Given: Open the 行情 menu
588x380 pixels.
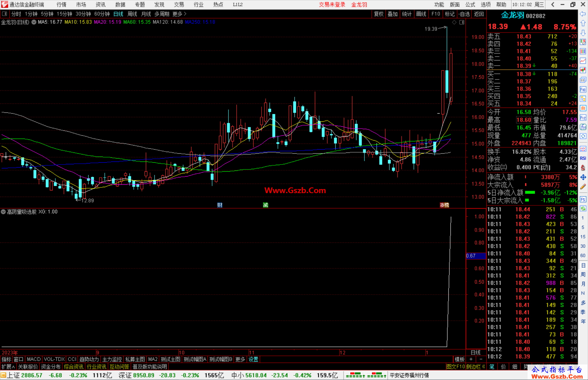Looking at the screenshot, I should [62, 4].
